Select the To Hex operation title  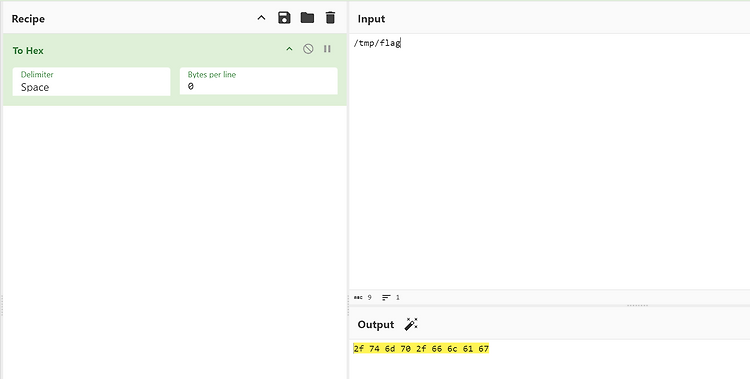pyautogui.click(x=28, y=51)
